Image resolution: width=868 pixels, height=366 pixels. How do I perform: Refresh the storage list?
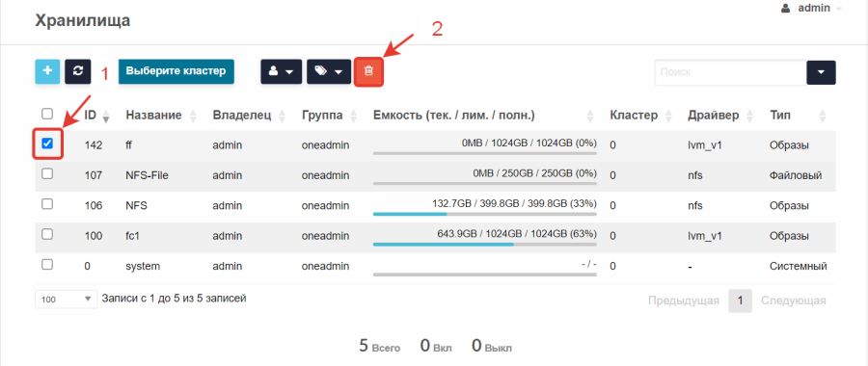pyautogui.click(x=78, y=71)
